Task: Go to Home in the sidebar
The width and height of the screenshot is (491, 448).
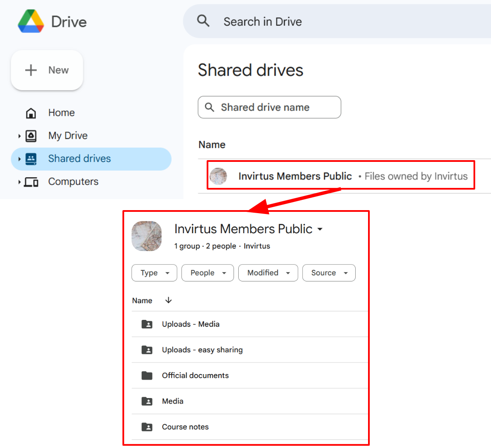Action: click(x=61, y=113)
